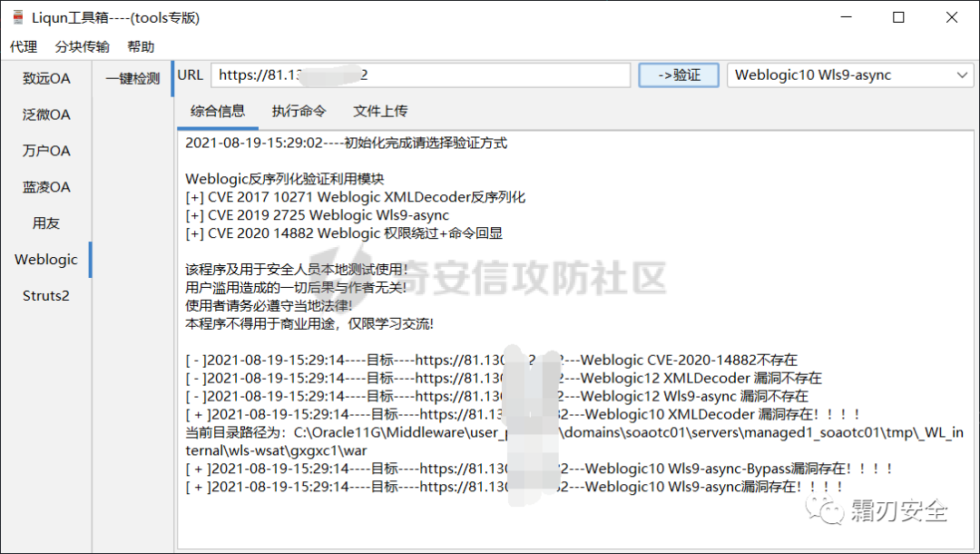Click the CVE 2017 10271 XMLDecoder line
This screenshot has height=554, width=980.
pos(355,198)
